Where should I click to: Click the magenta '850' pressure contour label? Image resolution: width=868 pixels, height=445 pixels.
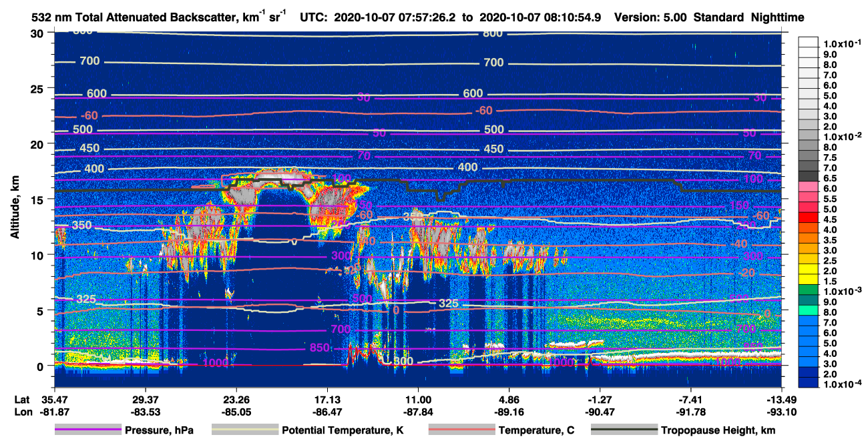point(320,348)
